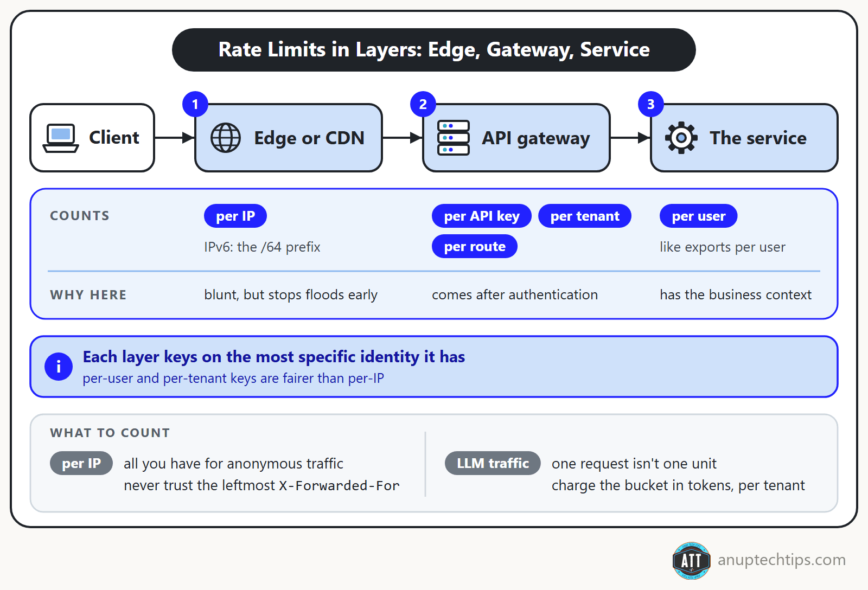Viewport: 868px width, 590px height.
Task: Select "all you have for anonymous traffic"
Action: coord(233,464)
